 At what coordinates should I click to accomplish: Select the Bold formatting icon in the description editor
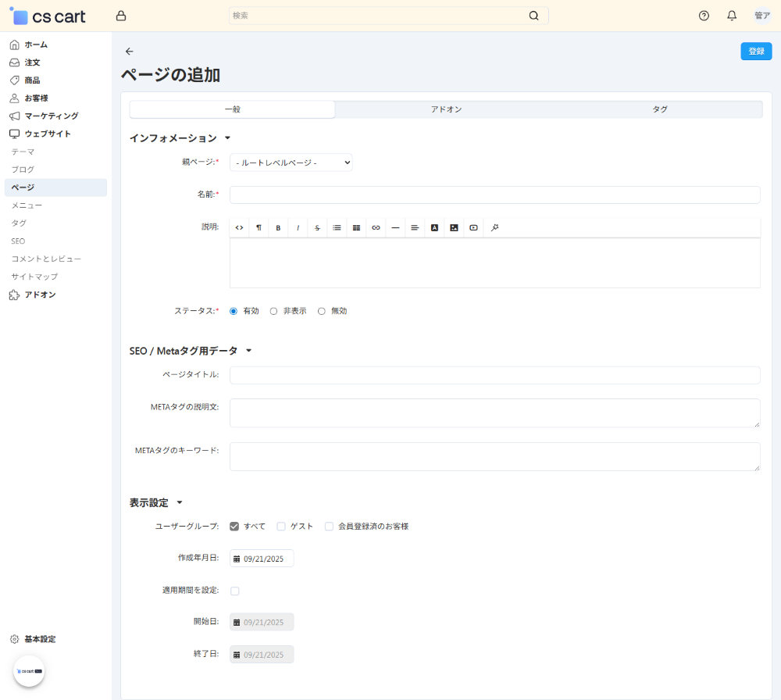coord(278,227)
